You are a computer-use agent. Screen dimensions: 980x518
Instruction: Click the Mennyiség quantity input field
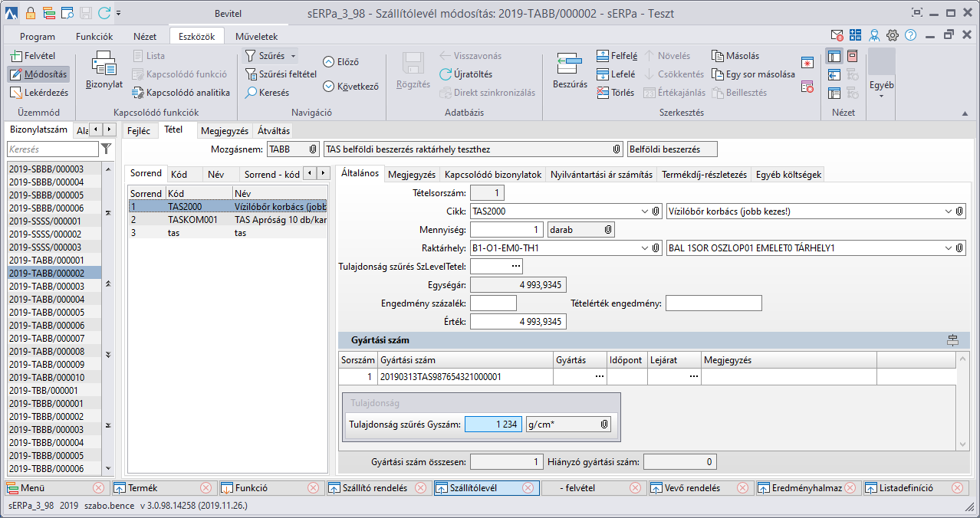[x=506, y=229]
